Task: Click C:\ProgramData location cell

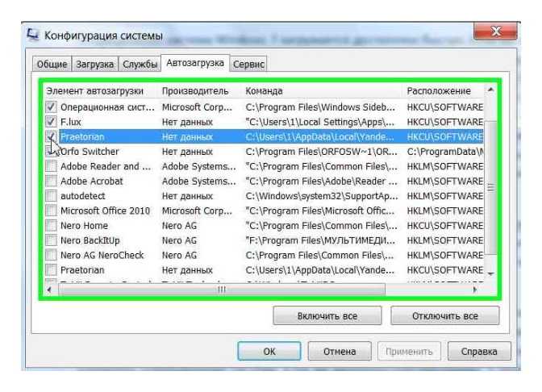Action: (x=445, y=152)
